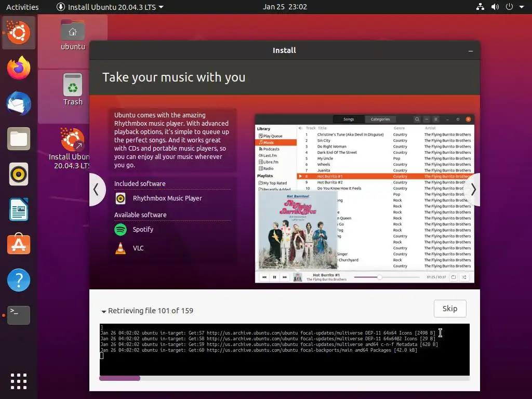
Task: Click the Spotify label text
Action: point(143,229)
